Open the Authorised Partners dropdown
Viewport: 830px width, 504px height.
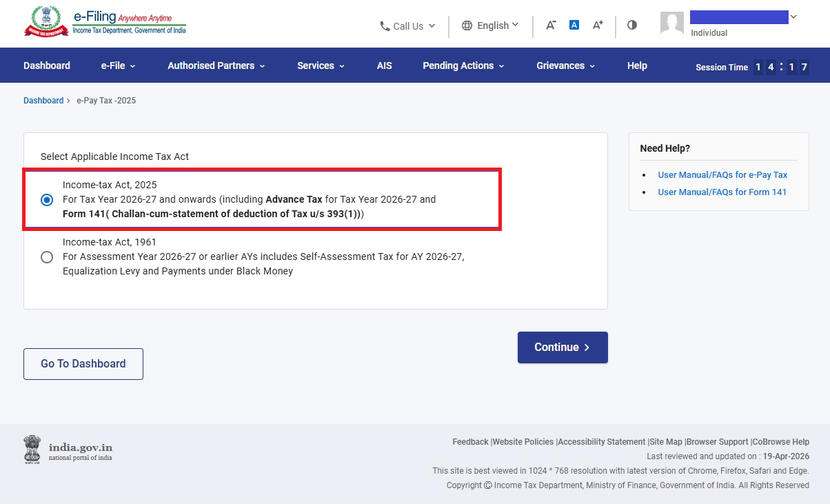[x=216, y=65]
